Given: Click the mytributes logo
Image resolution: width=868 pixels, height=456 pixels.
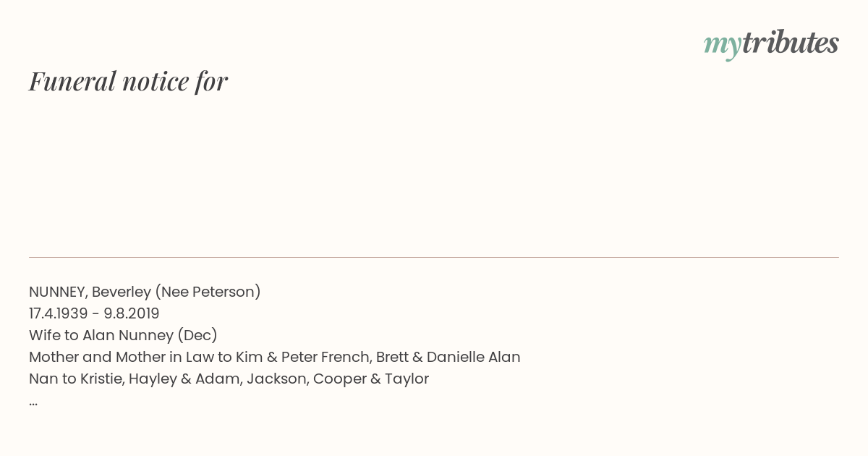Looking at the screenshot, I should click(771, 44).
